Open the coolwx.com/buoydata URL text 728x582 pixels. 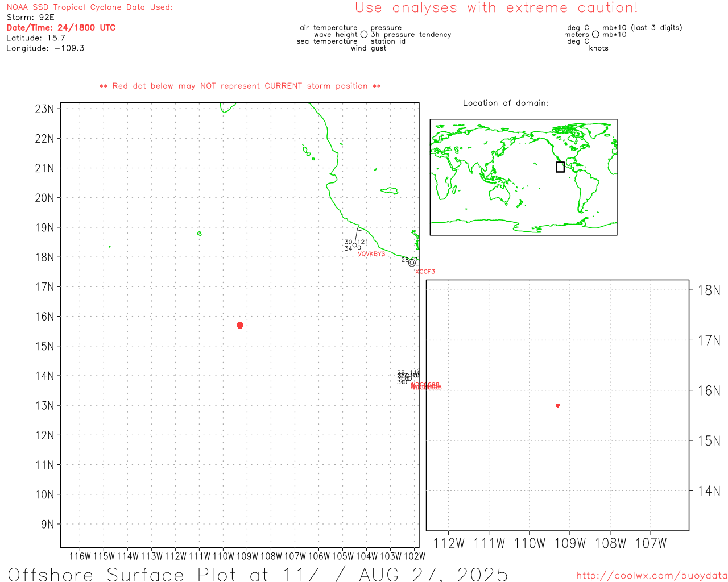[652, 576]
